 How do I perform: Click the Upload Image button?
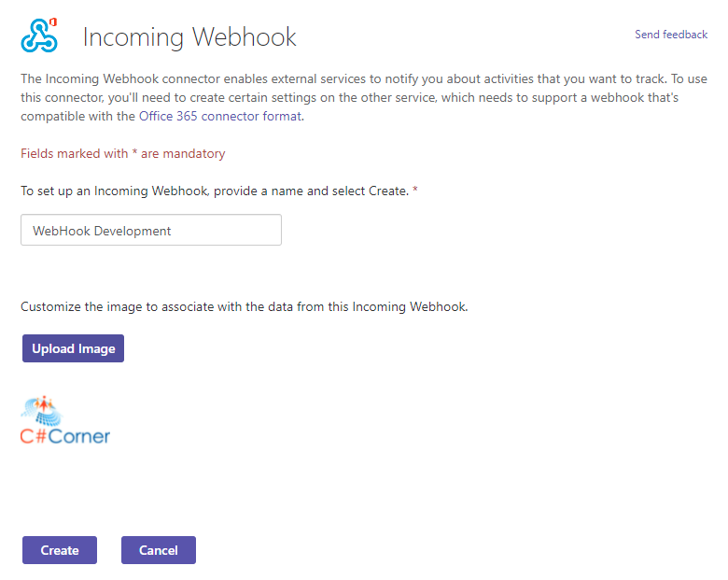(x=74, y=348)
